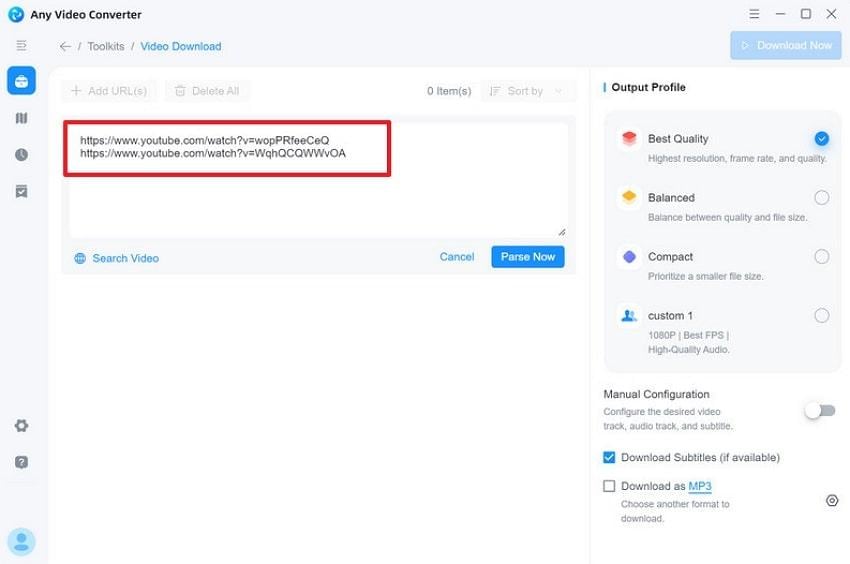Click 'Prioritize a smaller file size.' text

705,277
